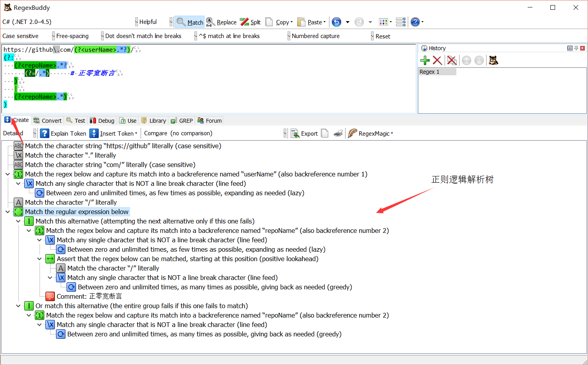
Task: Delete the regex with the red X
Action: [x=437, y=60]
